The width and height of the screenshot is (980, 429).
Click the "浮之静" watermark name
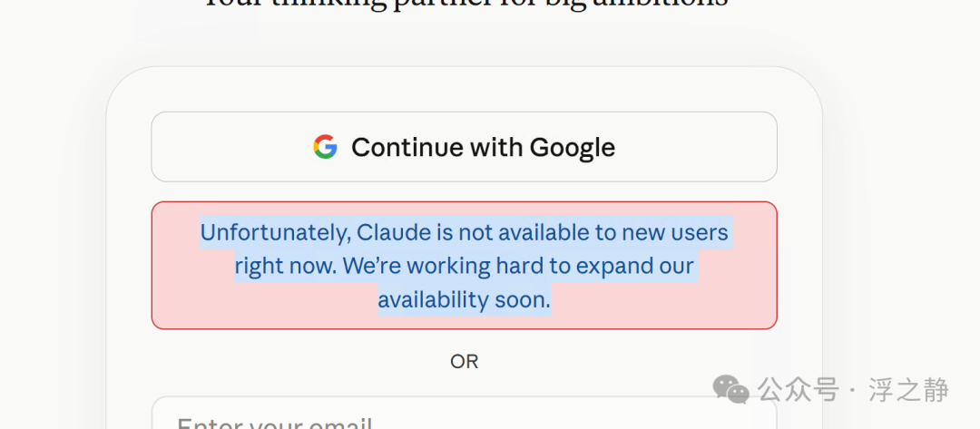(x=908, y=390)
